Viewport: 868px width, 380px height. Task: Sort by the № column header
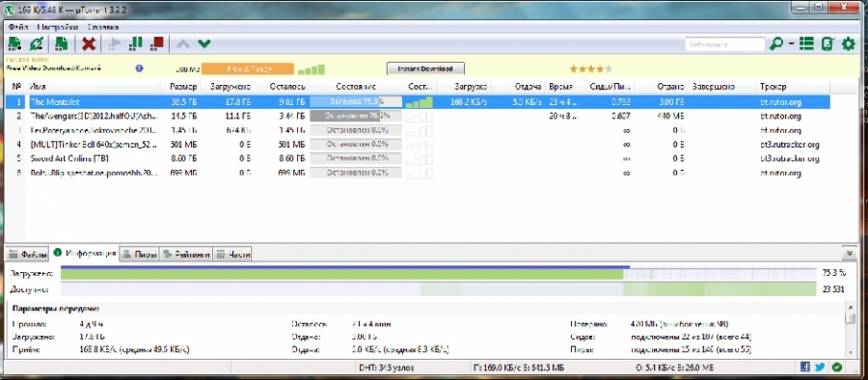click(x=16, y=87)
